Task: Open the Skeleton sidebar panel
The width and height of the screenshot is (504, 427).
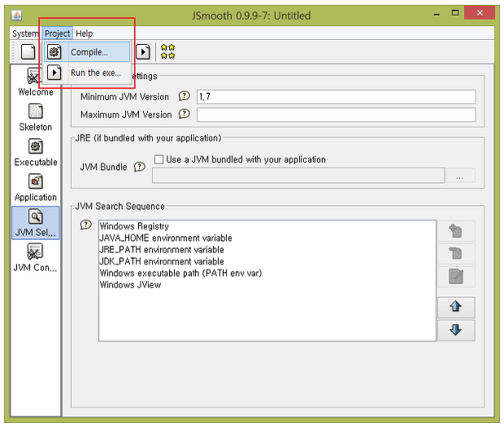Action: (x=35, y=118)
